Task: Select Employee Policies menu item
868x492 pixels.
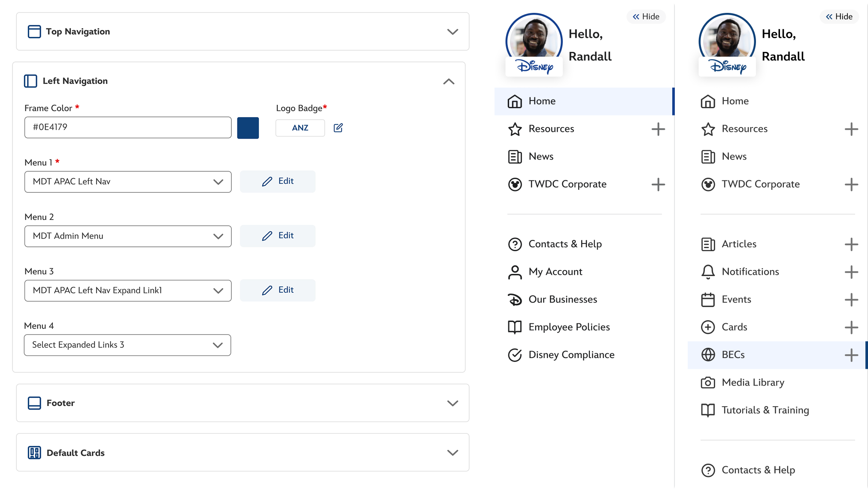Action: (x=569, y=327)
